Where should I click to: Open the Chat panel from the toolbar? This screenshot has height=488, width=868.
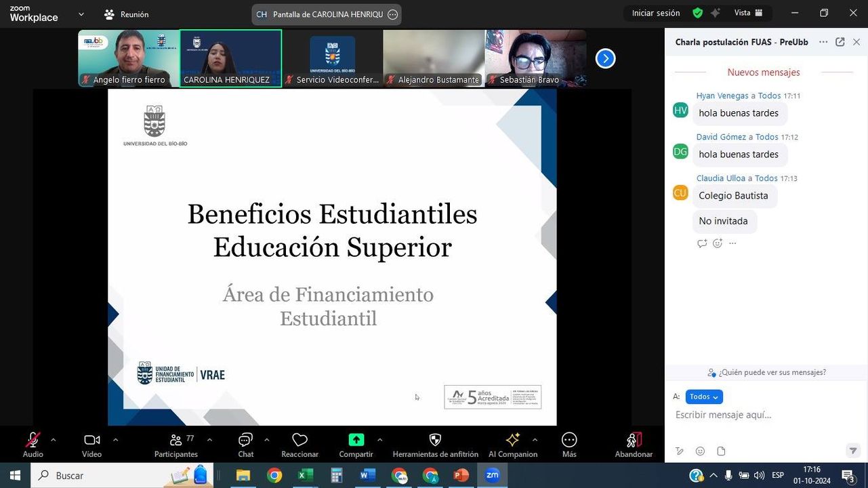245,441
